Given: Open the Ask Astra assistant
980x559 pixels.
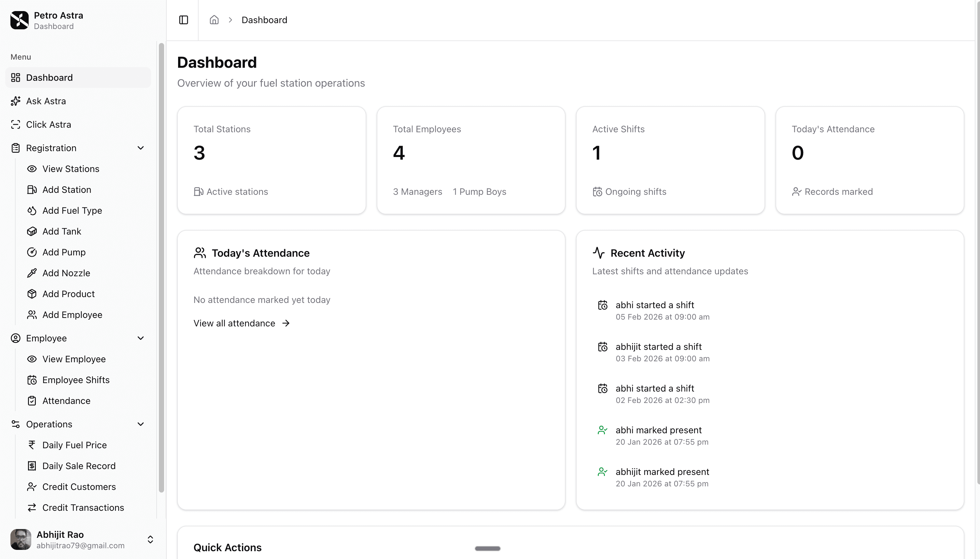Looking at the screenshot, I should 47,101.
